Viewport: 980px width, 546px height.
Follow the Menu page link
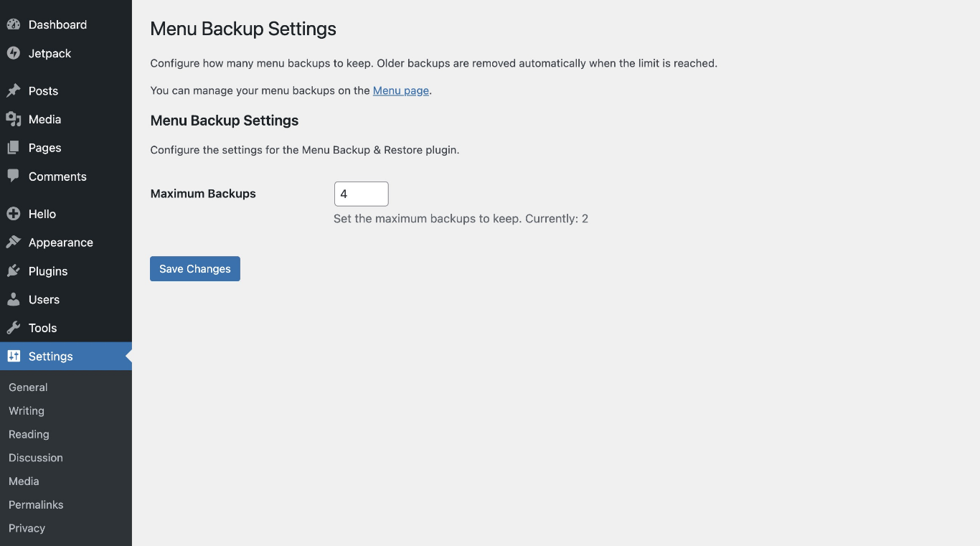click(400, 91)
